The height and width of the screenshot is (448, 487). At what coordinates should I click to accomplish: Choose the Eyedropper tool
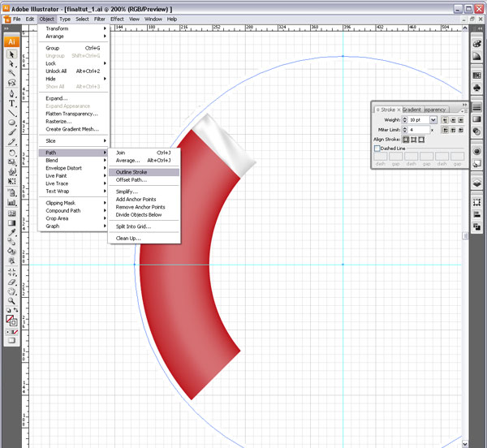[x=11, y=232]
